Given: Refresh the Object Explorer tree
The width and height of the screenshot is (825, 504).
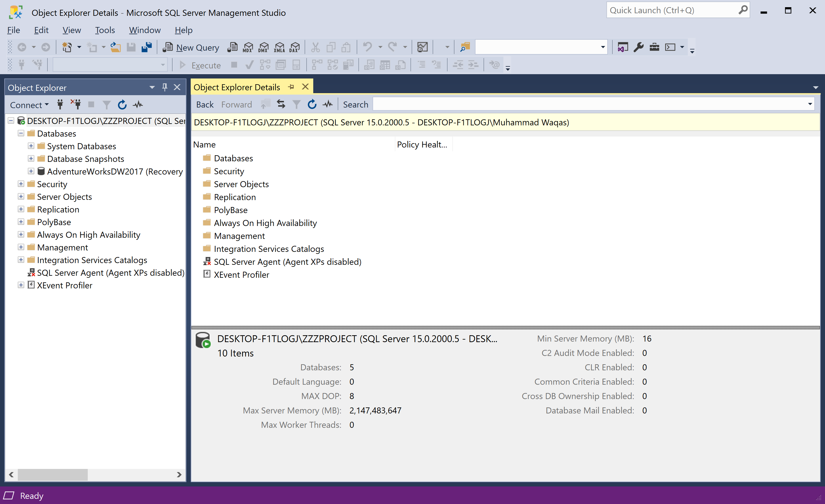Looking at the screenshot, I should tap(122, 105).
